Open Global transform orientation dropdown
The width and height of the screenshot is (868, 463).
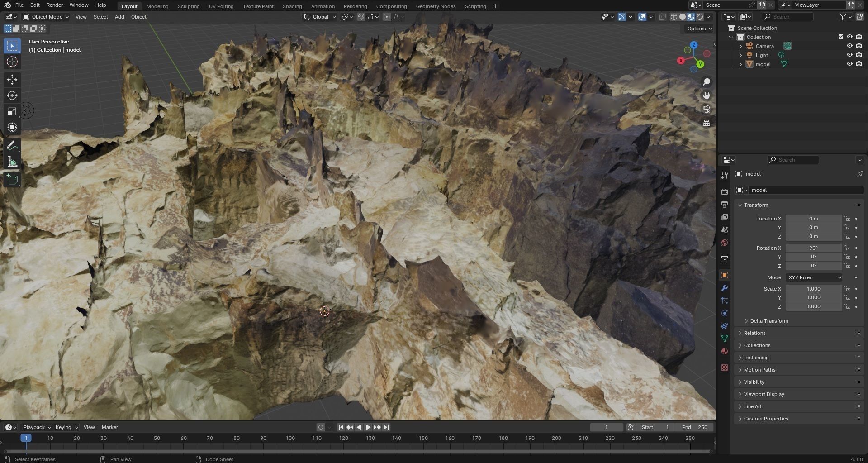point(320,17)
